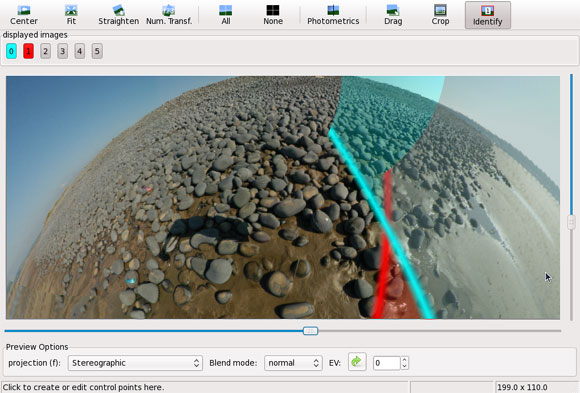Activate the Crop tool
The width and height of the screenshot is (580, 393).
click(440, 15)
